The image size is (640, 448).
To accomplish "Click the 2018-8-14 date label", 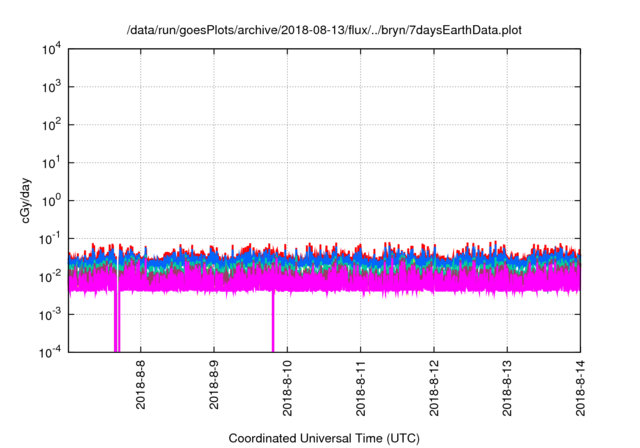I will coord(580,388).
